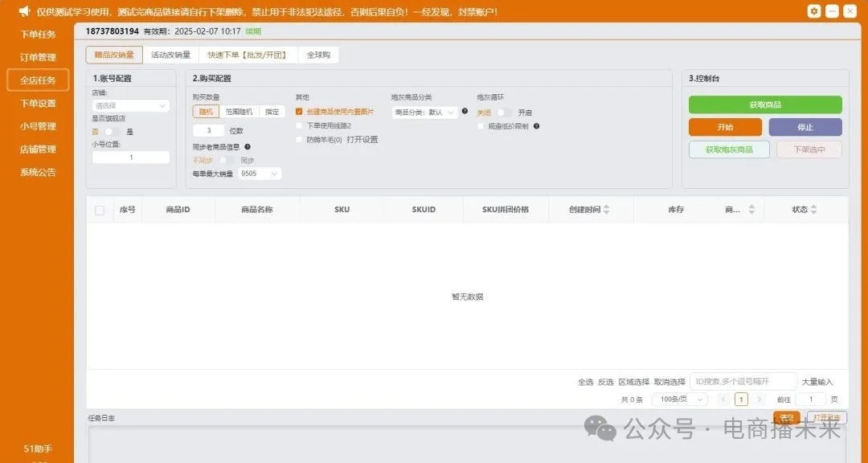Switch to the 活动改销量 tab
Screen dimensions: 868x463
[x=170, y=55]
